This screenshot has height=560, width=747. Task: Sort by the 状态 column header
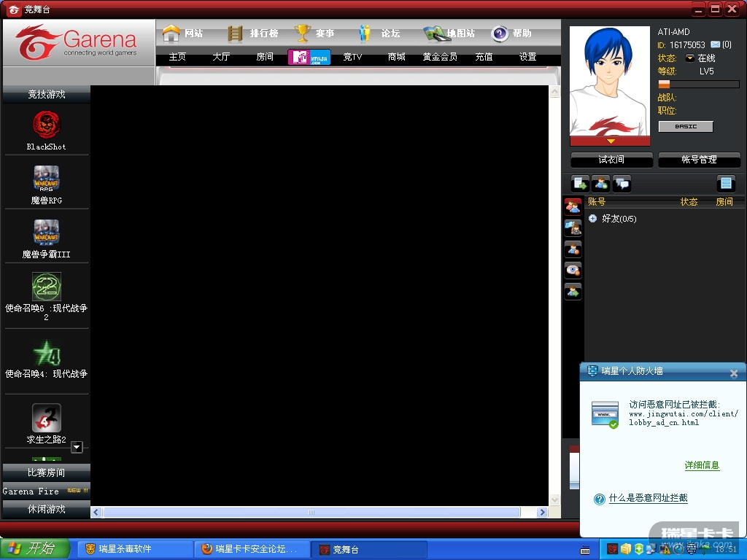(x=689, y=202)
